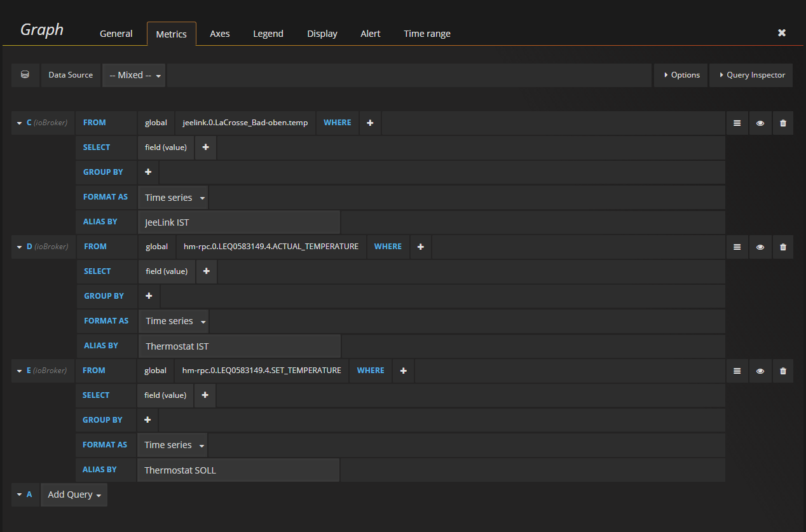Expand the Query Inspector

coord(751,75)
